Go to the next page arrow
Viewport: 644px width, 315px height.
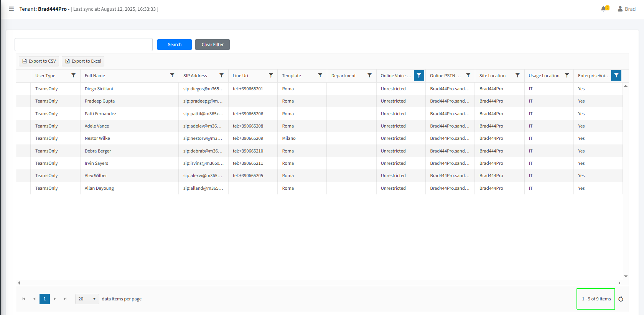pyautogui.click(x=55, y=299)
